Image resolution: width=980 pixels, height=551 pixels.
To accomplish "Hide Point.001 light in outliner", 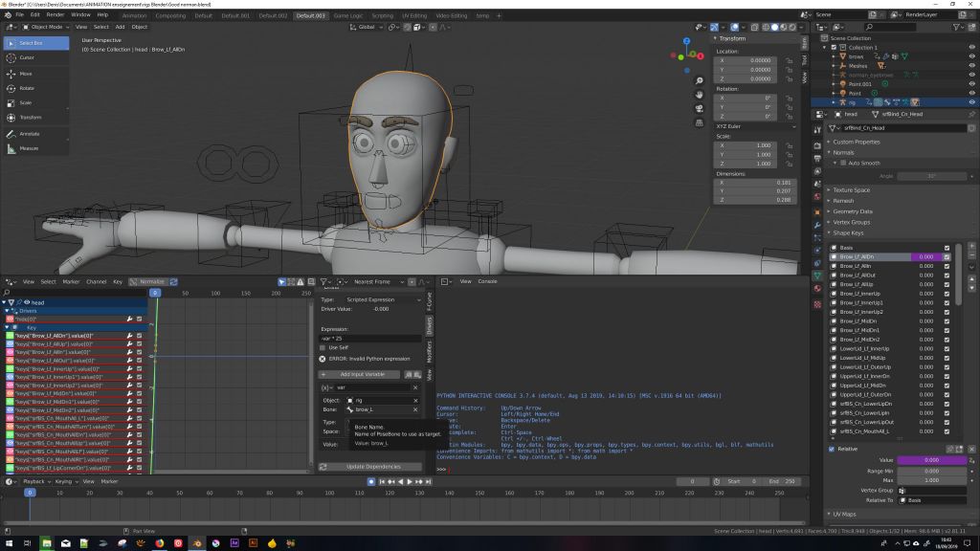I will [x=971, y=84].
